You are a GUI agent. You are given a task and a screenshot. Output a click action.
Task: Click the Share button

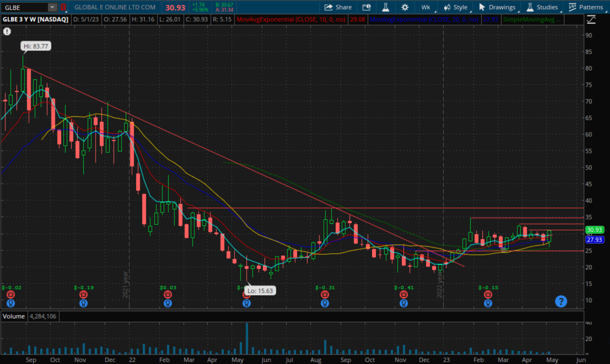click(x=338, y=7)
